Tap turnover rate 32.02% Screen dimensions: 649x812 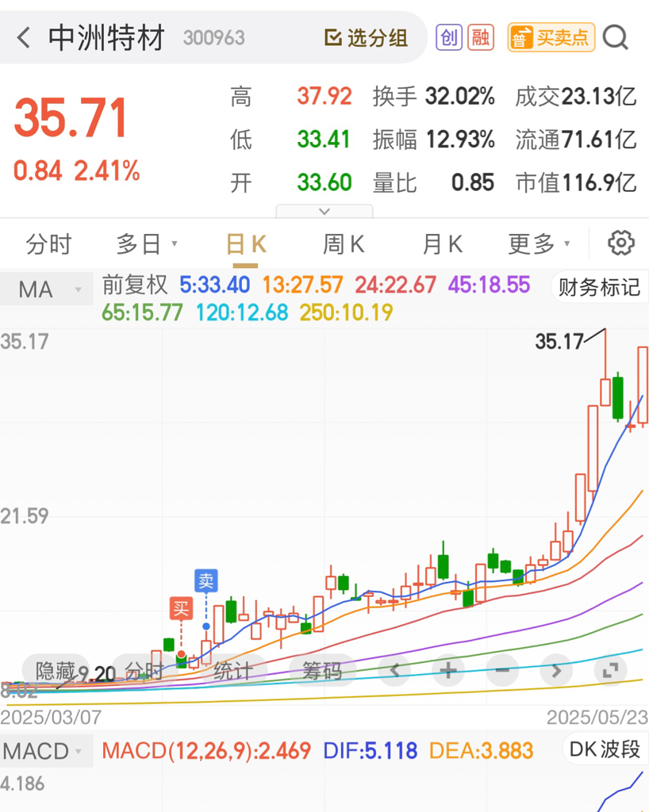460,96
